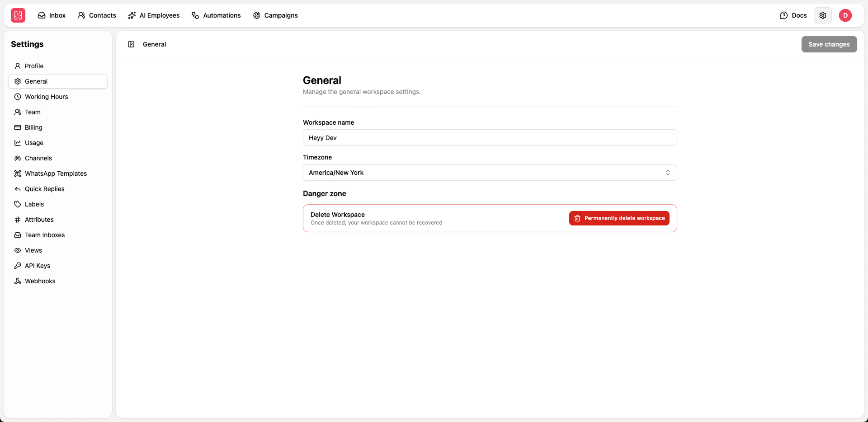Image resolution: width=868 pixels, height=422 pixels.
Task: Navigate to Campaigns
Action: [276, 15]
